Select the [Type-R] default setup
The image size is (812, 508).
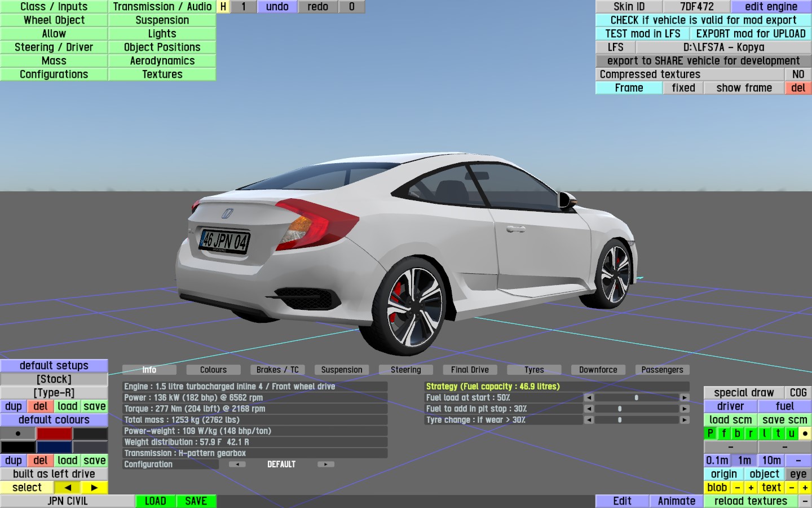pos(54,393)
